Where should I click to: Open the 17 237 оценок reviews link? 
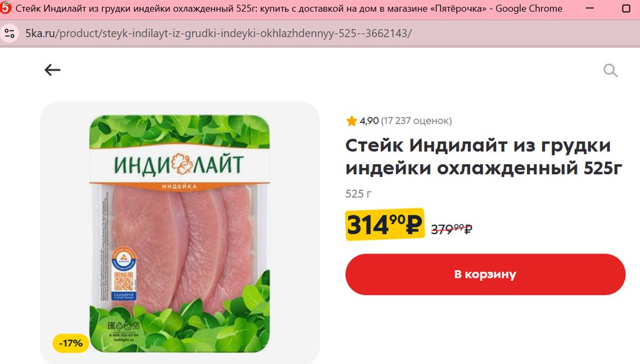(416, 121)
